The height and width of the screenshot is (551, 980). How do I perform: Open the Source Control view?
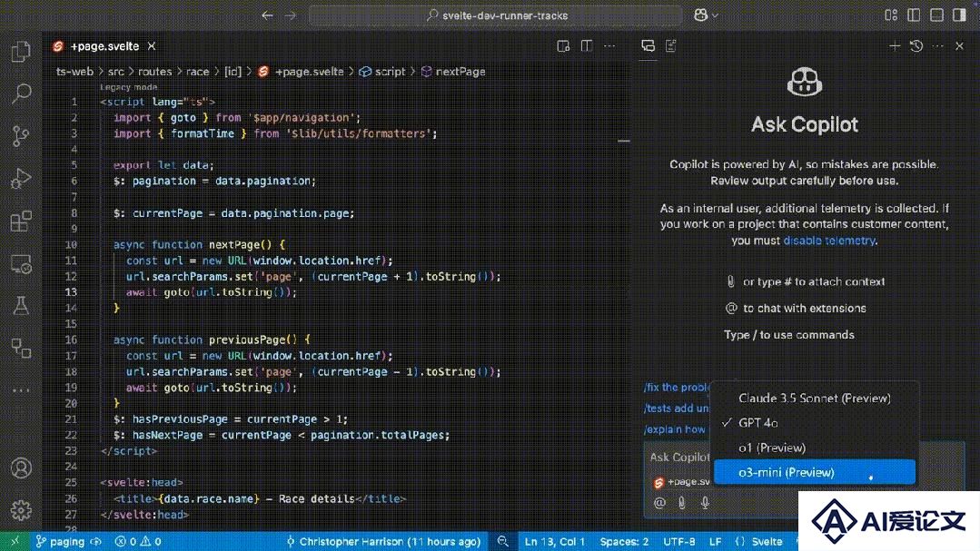coord(21,135)
